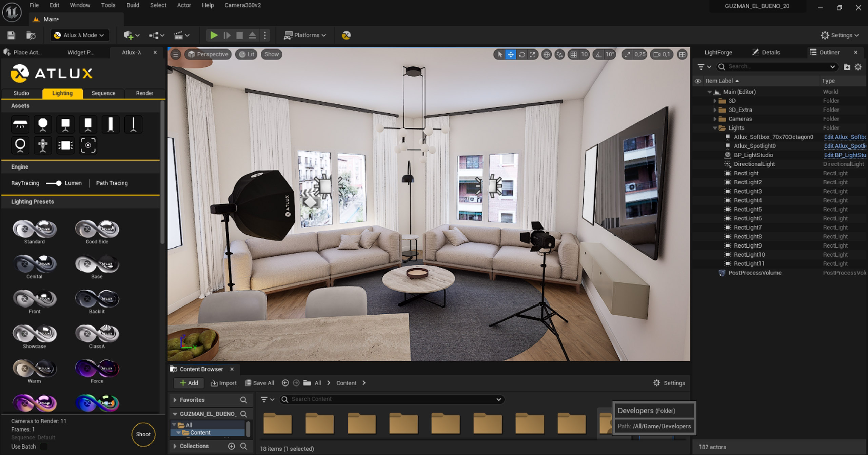Viewport: 868px width, 455px height.
Task: Select the ring light asset icon
Action: pos(20,145)
